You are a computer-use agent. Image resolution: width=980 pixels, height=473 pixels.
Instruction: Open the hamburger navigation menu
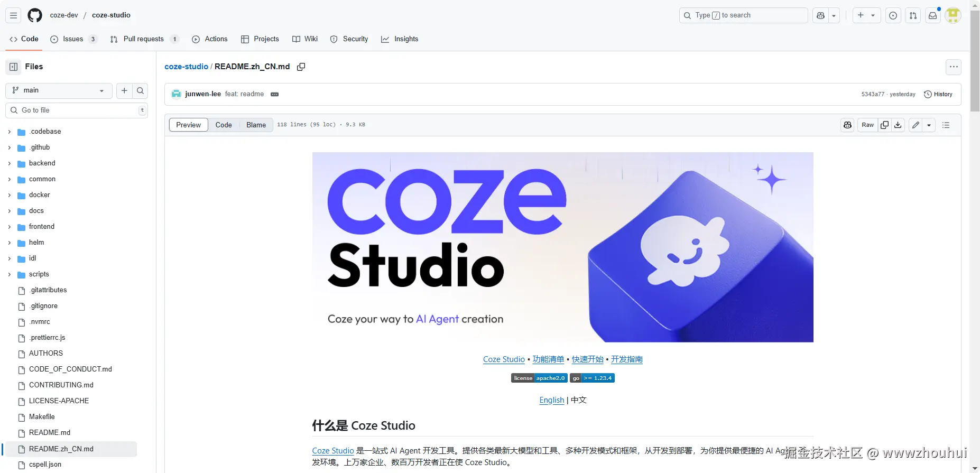click(x=14, y=15)
